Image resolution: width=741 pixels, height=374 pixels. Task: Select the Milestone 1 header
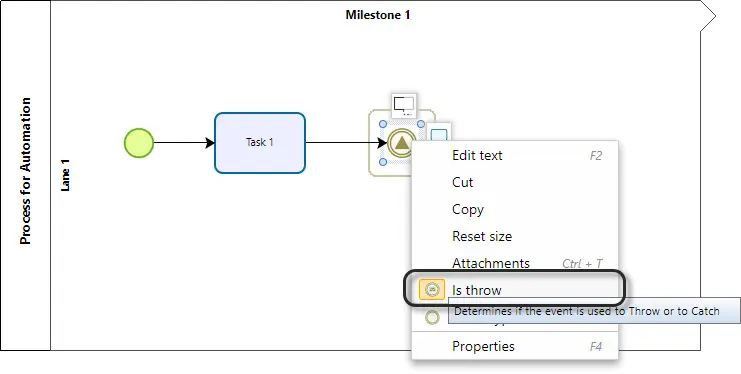click(x=378, y=15)
